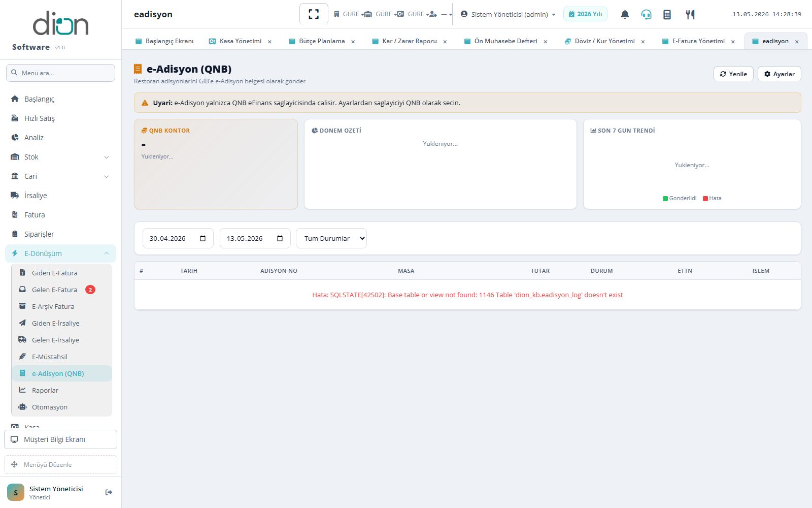The image size is (812, 508).
Task: Open Otomasyon under E-Dönüşüm
Action: (x=62, y=407)
